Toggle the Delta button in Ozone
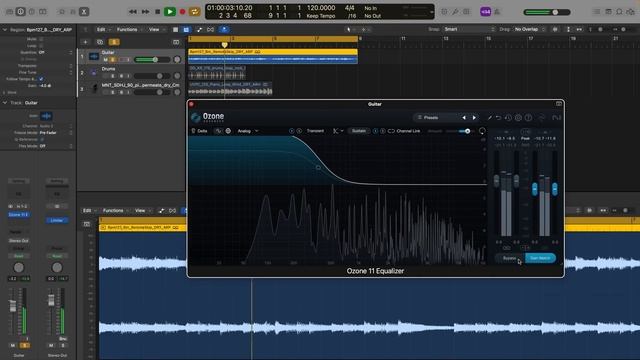This screenshot has width=640, height=360. tap(200, 131)
